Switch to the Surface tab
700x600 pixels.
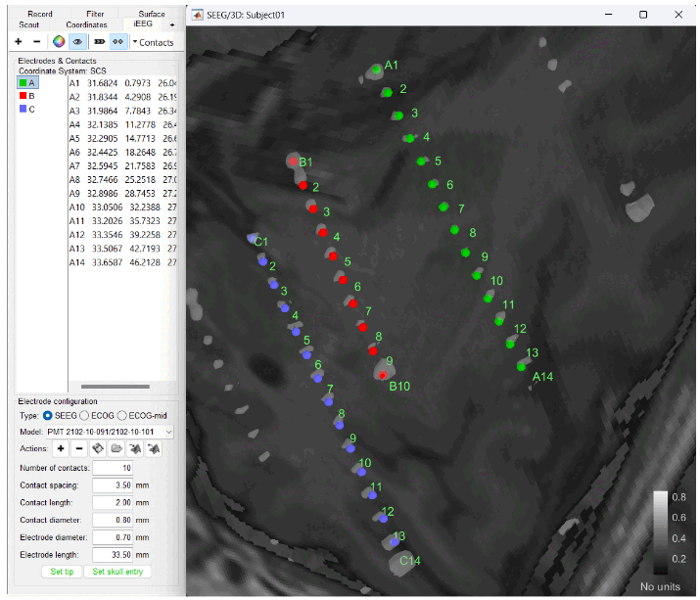tap(152, 14)
